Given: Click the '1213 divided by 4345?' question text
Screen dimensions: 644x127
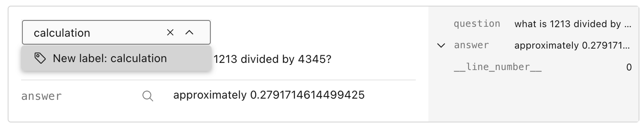Looking at the screenshot, I should [272, 59].
